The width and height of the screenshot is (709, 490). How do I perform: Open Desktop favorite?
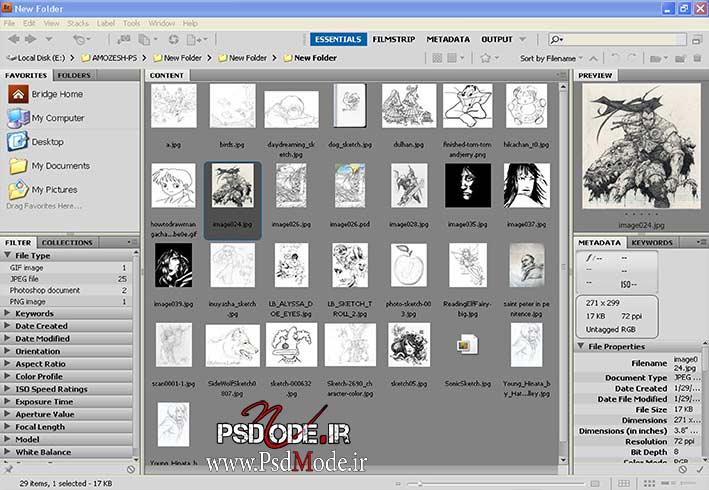[35, 141]
